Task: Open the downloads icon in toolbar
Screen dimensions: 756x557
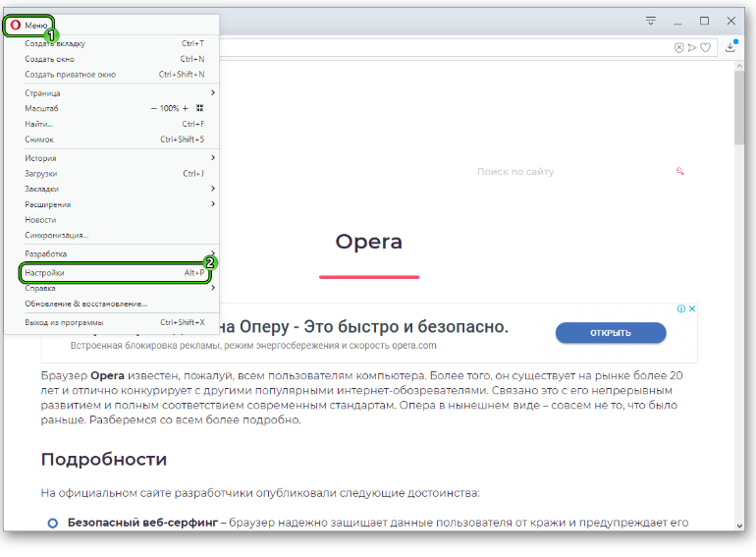Action: pyautogui.click(x=729, y=47)
